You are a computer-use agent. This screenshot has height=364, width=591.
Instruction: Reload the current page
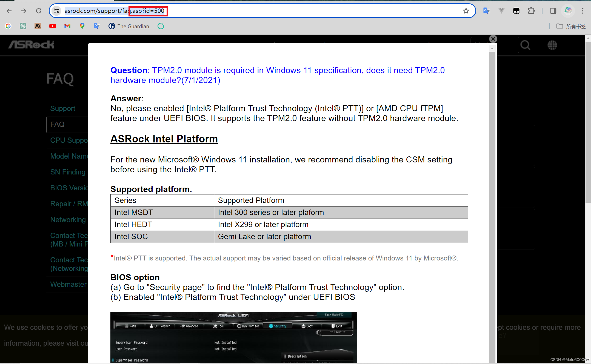pyautogui.click(x=39, y=11)
